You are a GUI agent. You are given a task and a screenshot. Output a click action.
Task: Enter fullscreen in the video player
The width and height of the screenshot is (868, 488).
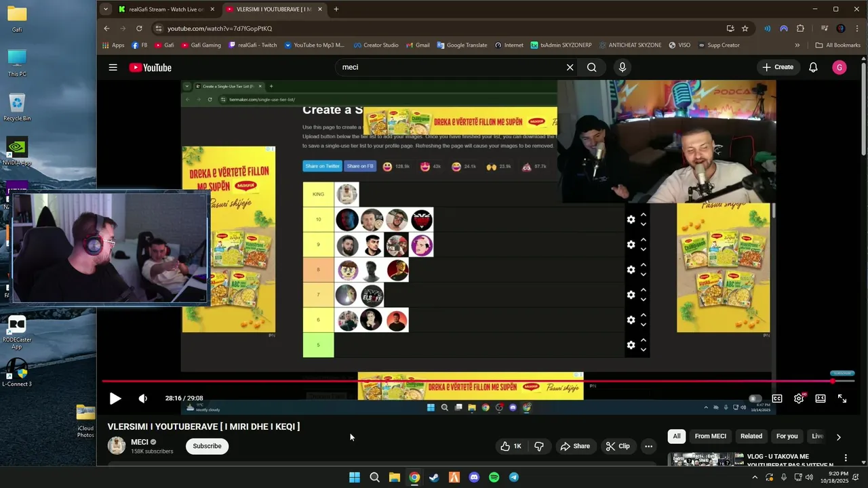[842, 399]
